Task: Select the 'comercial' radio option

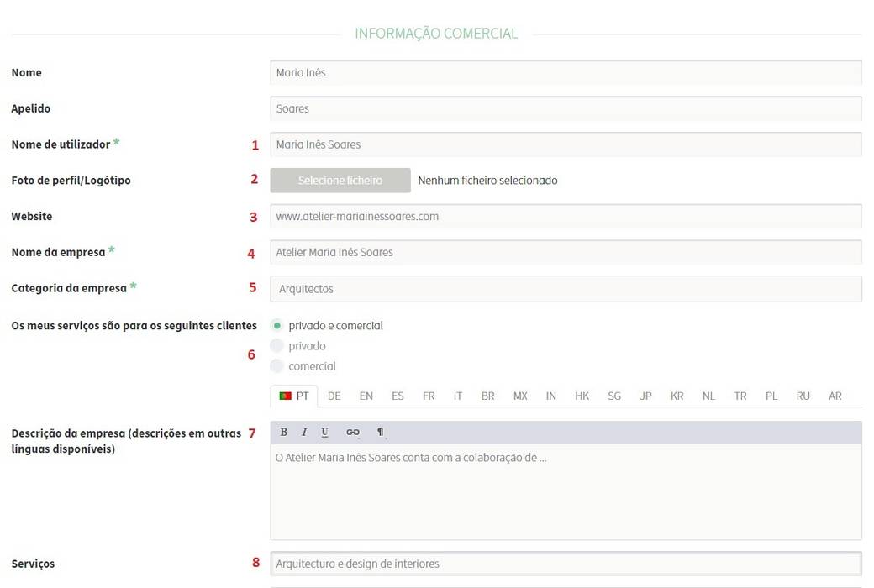Action: coord(277,366)
